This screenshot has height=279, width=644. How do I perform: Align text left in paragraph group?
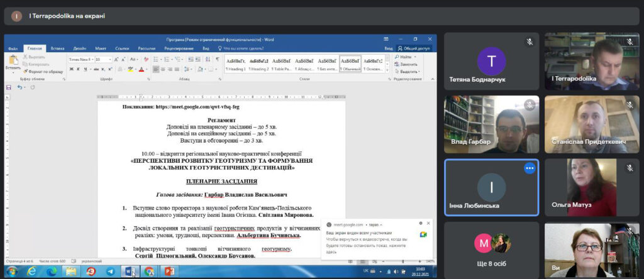[x=156, y=69]
